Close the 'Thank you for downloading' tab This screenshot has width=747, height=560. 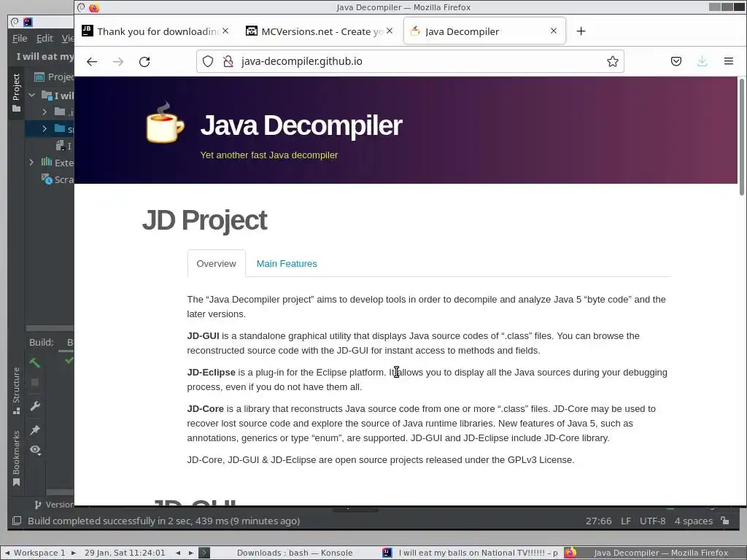tap(225, 31)
